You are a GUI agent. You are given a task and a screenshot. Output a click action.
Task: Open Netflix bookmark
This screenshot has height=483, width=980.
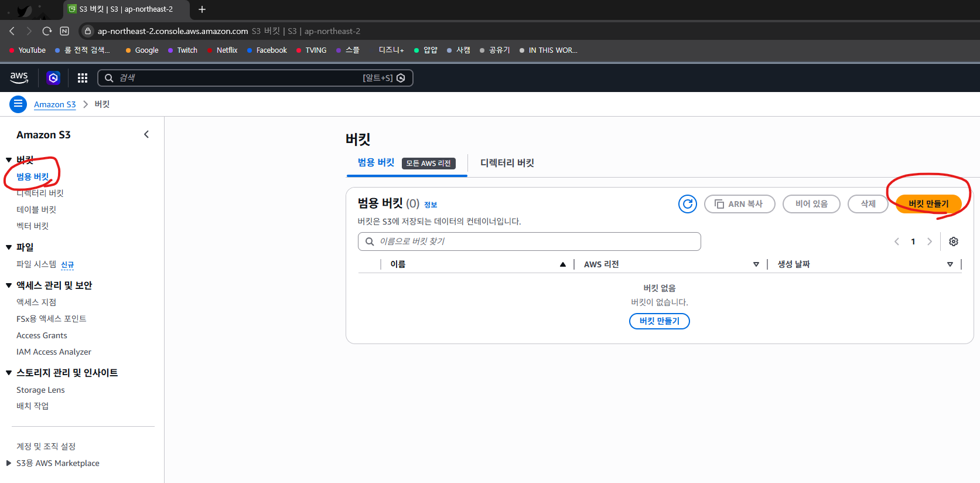[x=223, y=50]
